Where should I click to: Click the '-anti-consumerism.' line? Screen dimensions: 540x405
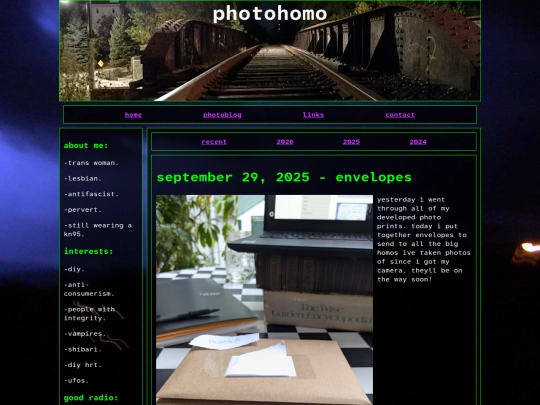(x=89, y=289)
